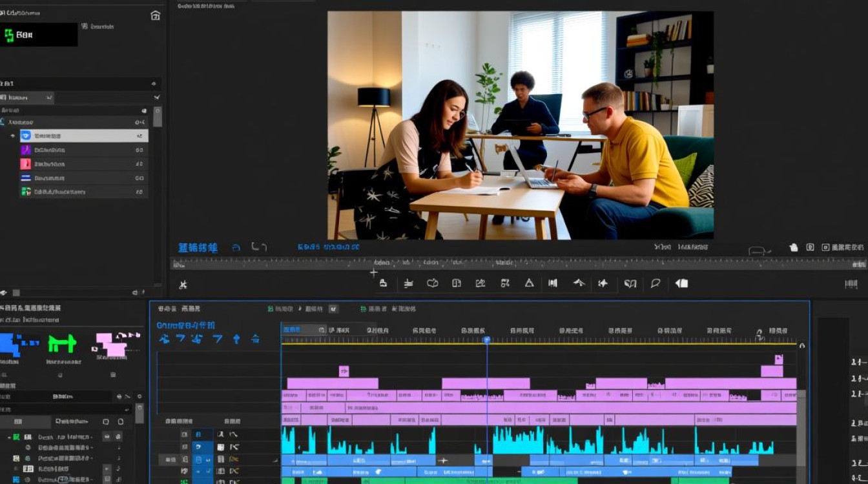Collapse the arrow beside the highlighted list row
This screenshot has width=868, height=484.
click(x=12, y=136)
